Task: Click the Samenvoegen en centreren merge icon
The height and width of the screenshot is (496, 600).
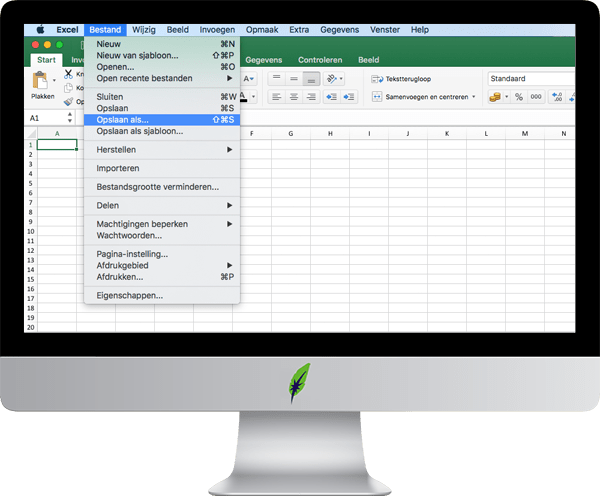Action: [377, 97]
